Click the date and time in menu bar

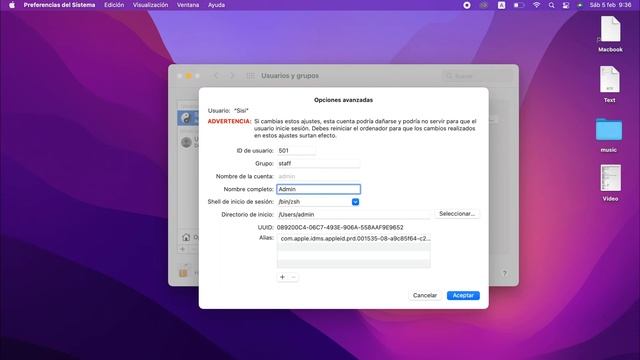(610, 5)
